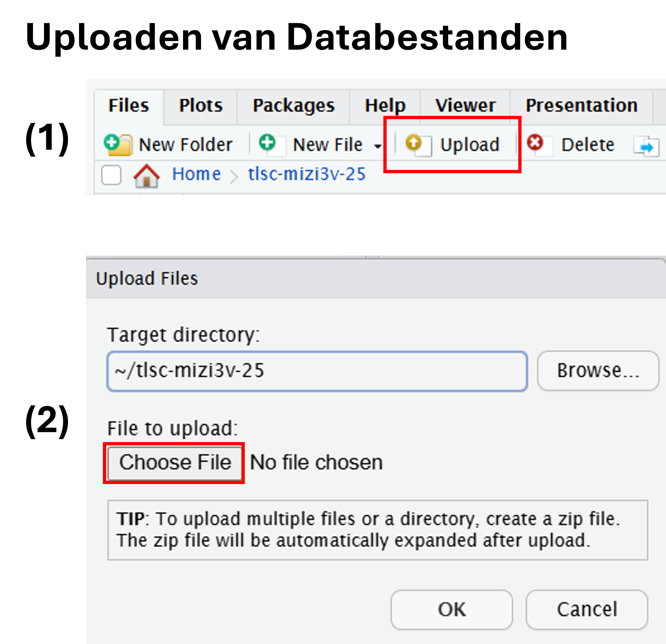Image resolution: width=666 pixels, height=644 pixels.
Task: Confirm upload by clicking OK
Action: click(x=451, y=609)
